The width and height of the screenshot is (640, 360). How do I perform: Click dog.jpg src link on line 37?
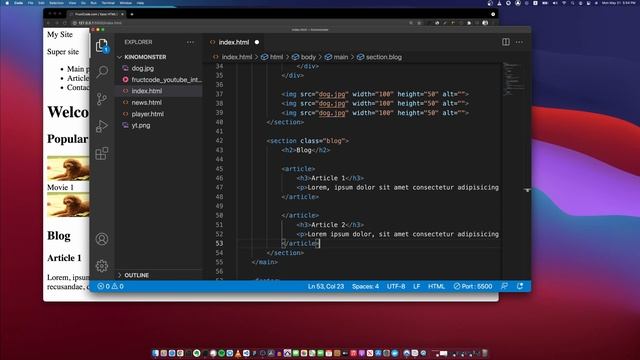click(x=332, y=94)
